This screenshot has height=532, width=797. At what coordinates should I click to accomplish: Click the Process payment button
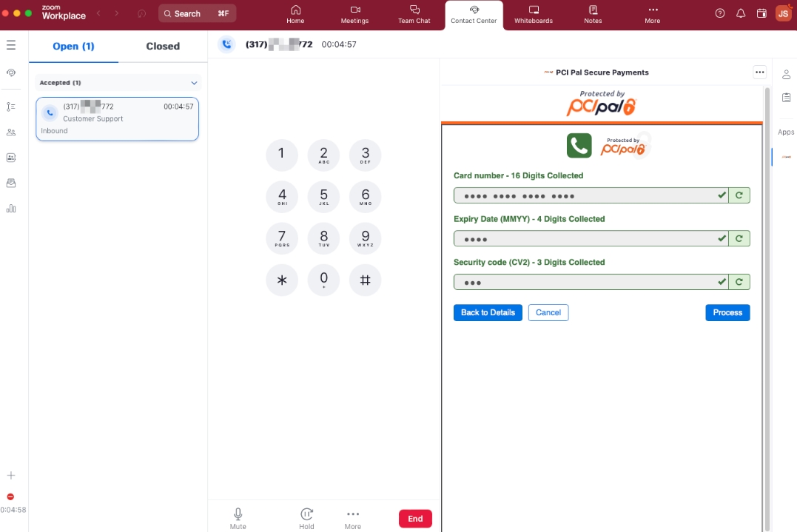point(727,313)
